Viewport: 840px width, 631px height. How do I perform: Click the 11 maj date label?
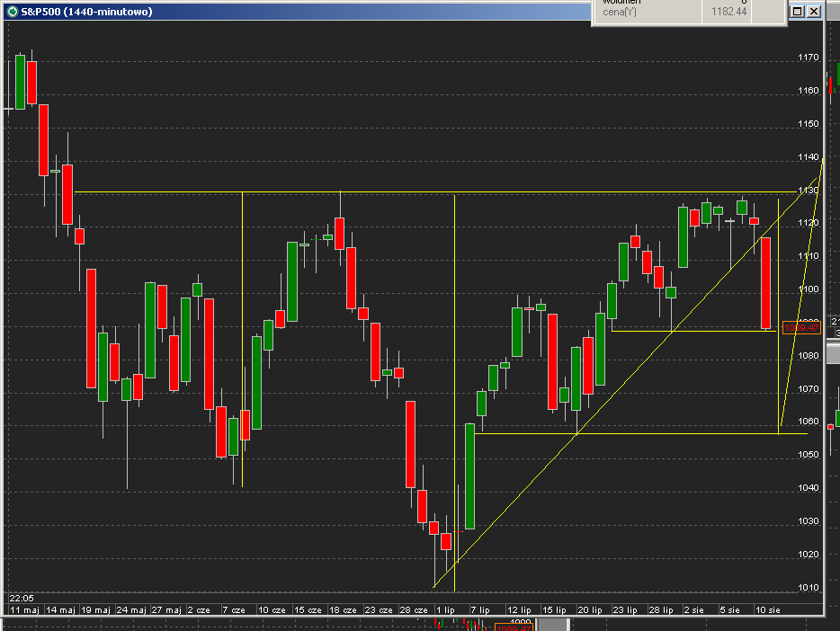(24, 609)
